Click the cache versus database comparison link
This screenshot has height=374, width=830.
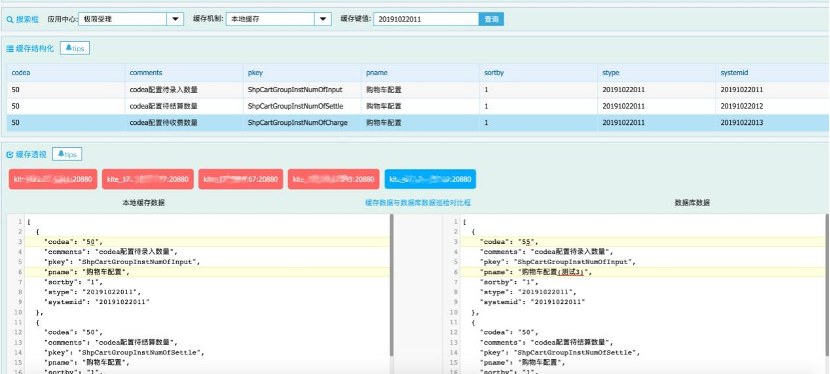coord(418,203)
